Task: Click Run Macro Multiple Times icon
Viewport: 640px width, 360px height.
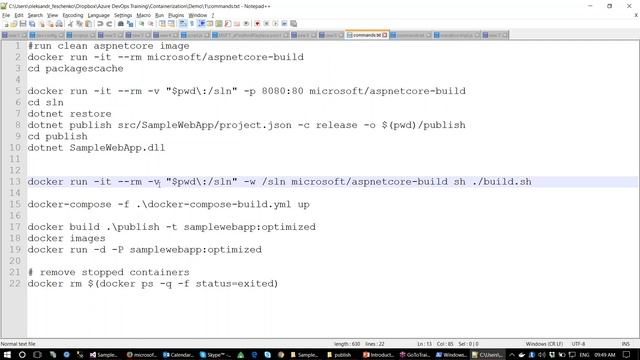Action: pos(284,24)
